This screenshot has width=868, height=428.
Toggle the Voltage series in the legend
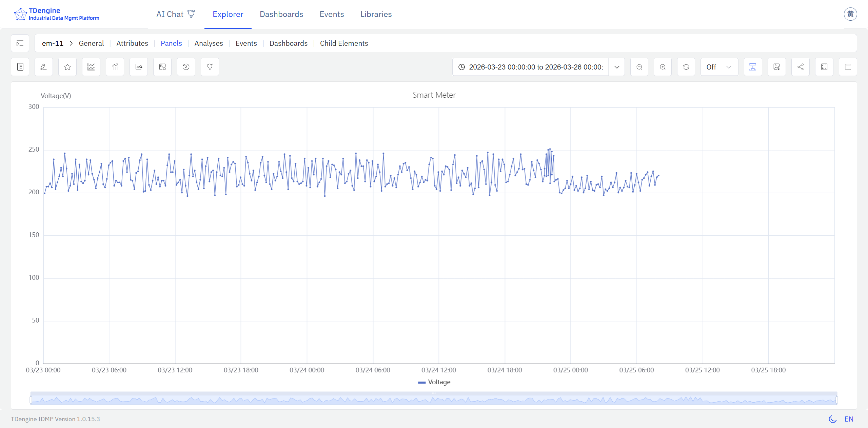434,382
